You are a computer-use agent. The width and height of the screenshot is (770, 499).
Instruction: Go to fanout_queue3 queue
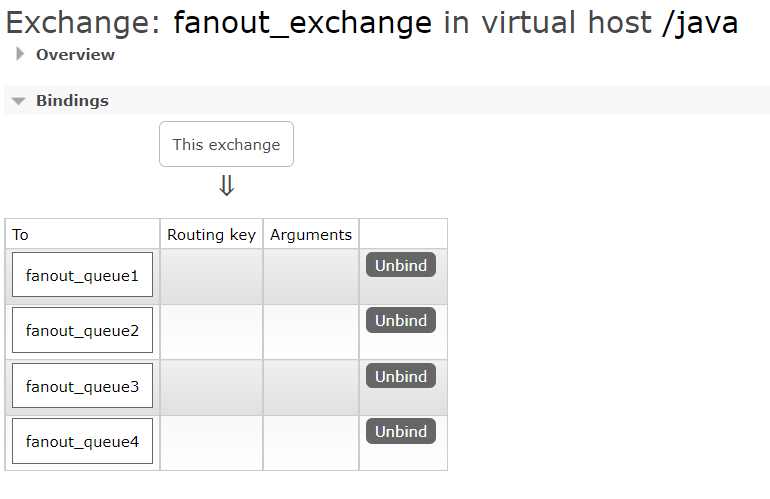[x=82, y=386]
